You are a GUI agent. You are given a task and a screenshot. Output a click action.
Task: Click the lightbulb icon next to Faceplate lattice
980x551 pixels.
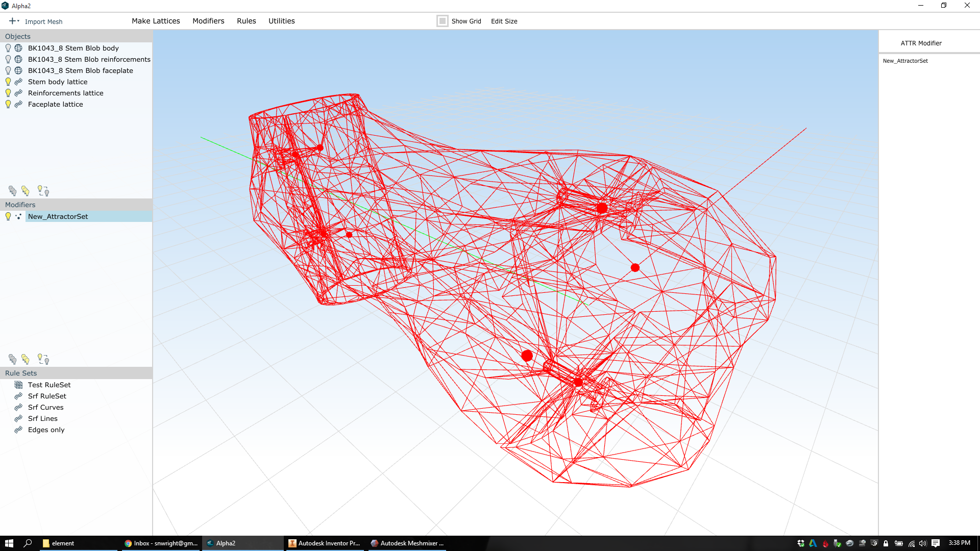click(x=8, y=104)
